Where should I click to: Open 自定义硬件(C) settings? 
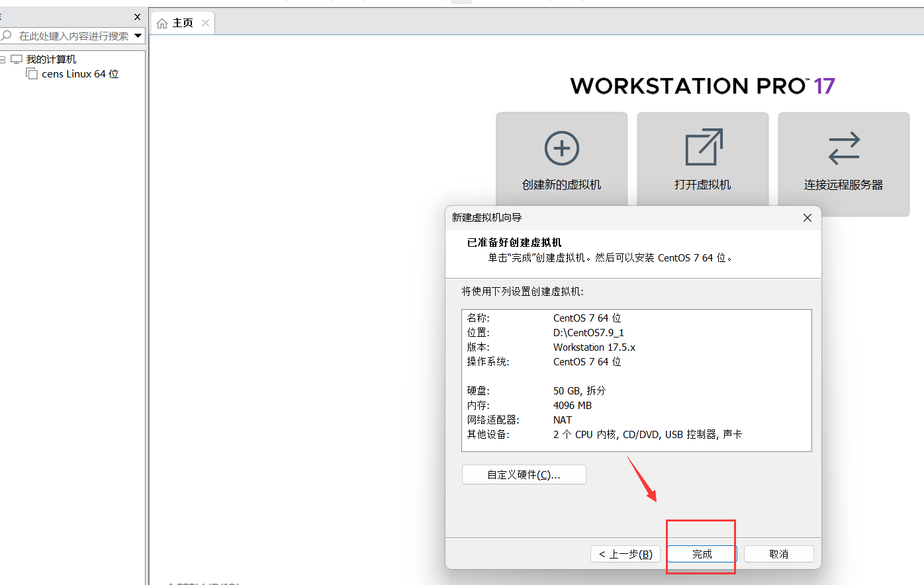[x=524, y=474]
